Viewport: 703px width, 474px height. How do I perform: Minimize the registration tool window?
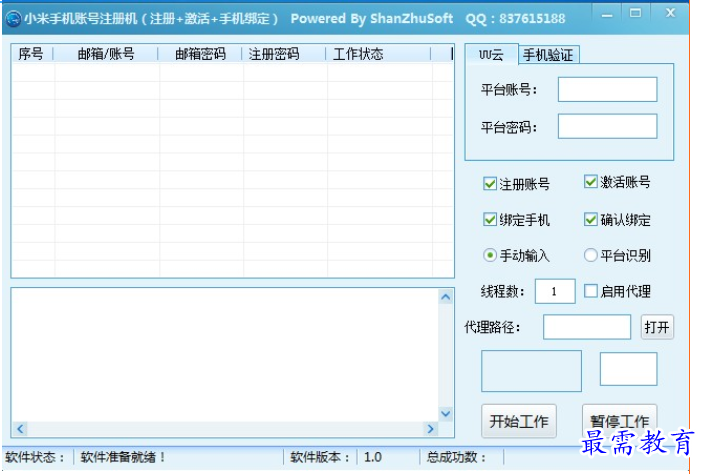click(x=607, y=15)
